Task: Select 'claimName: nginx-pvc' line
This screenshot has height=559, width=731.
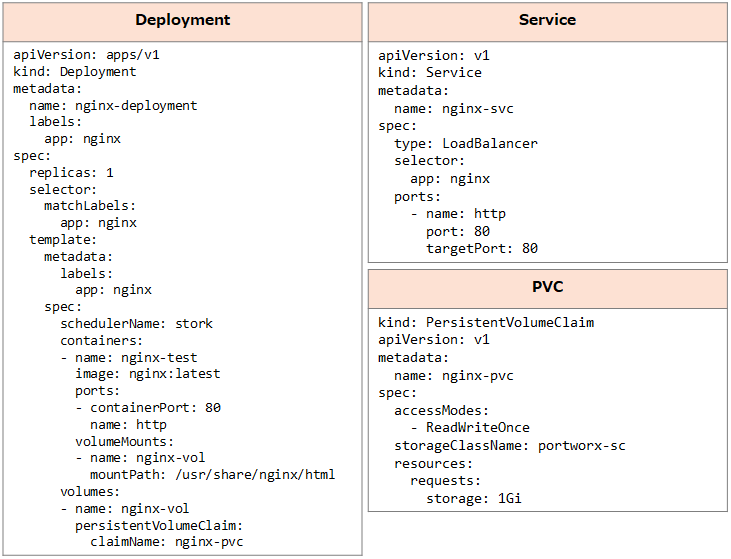Action: point(166,542)
